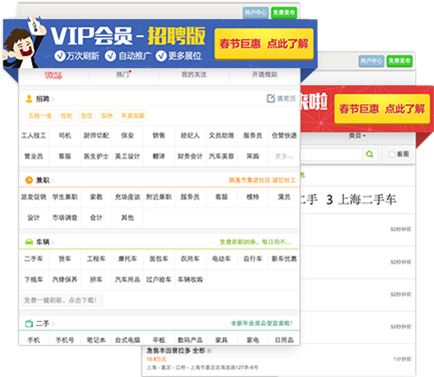Click green 免费刷新20条 promo link
The width and height of the screenshot is (434, 377).
coord(255,242)
